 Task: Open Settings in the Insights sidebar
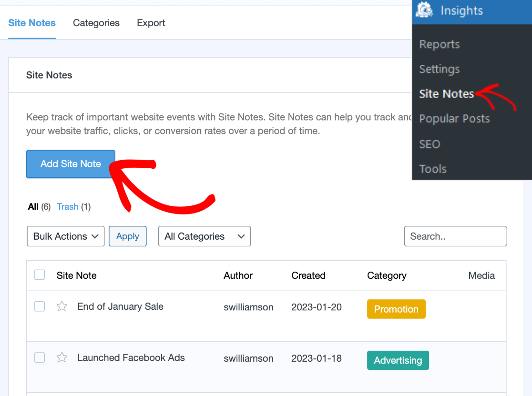coord(439,69)
